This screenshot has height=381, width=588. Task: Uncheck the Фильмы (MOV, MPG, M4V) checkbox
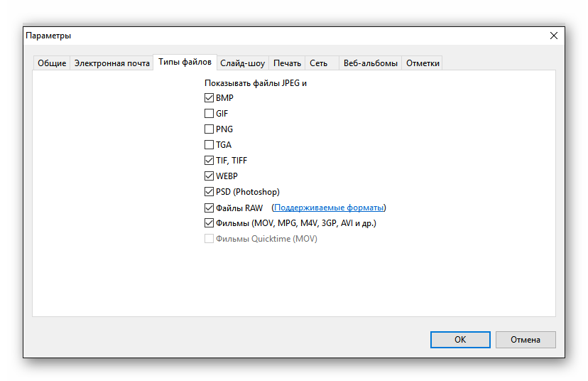(x=209, y=223)
